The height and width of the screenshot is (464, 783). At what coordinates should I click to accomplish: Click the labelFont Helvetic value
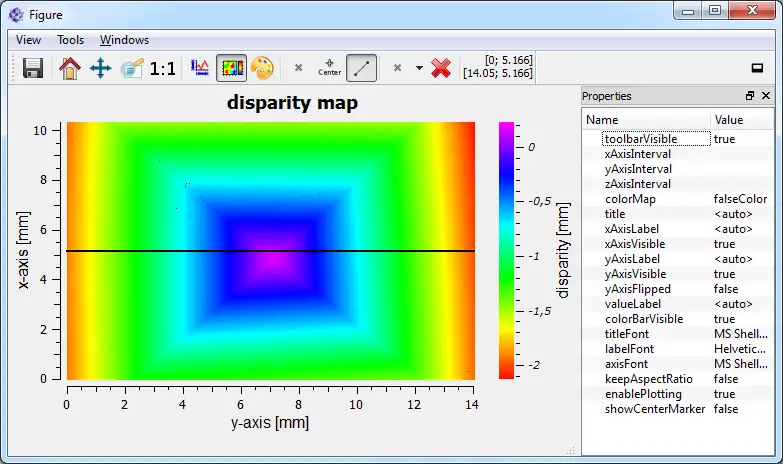pos(740,349)
